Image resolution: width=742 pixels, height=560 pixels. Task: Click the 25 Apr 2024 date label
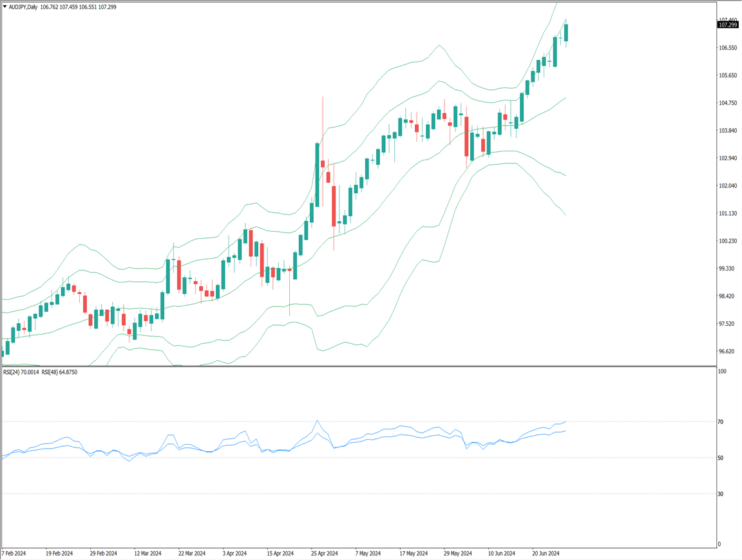[324, 553]
